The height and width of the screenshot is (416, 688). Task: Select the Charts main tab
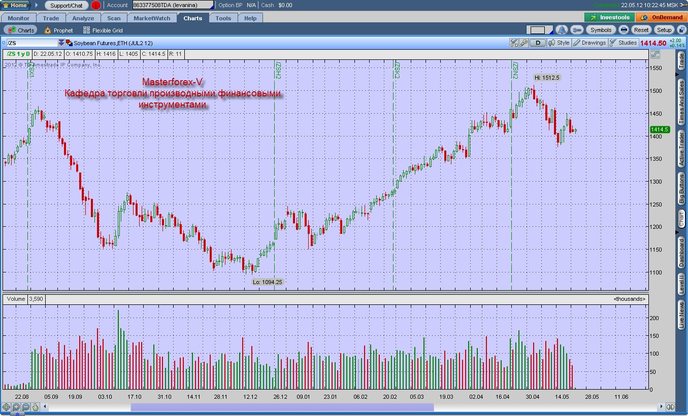click(x=193, y=18)
